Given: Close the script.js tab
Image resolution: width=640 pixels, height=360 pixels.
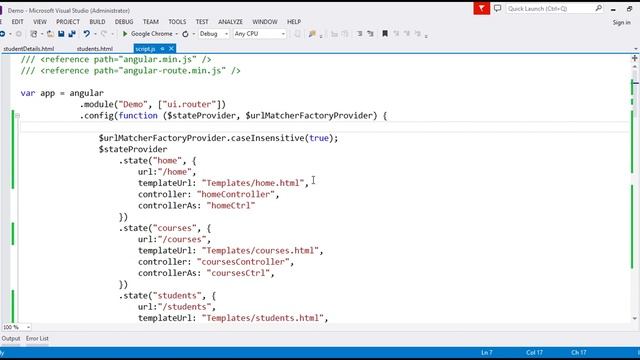Looking at the screenshot, I should tap(171, 49).
